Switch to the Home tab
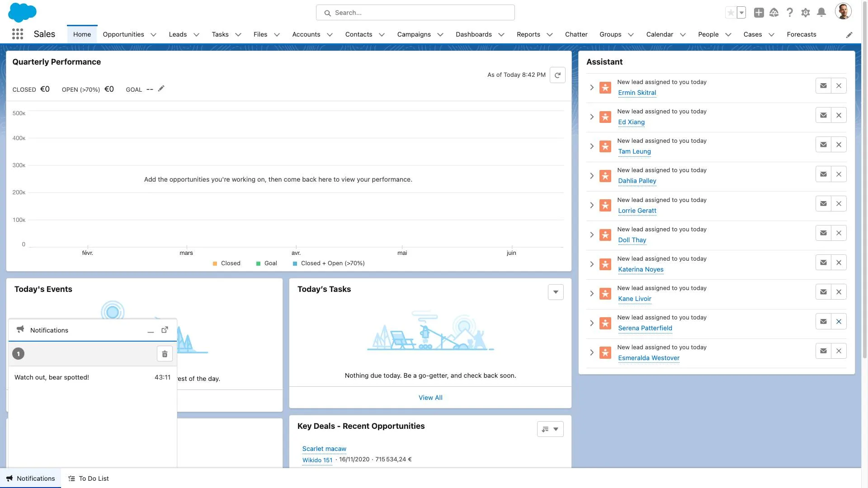Screen dimensions: 868x488 pos(82,34)
